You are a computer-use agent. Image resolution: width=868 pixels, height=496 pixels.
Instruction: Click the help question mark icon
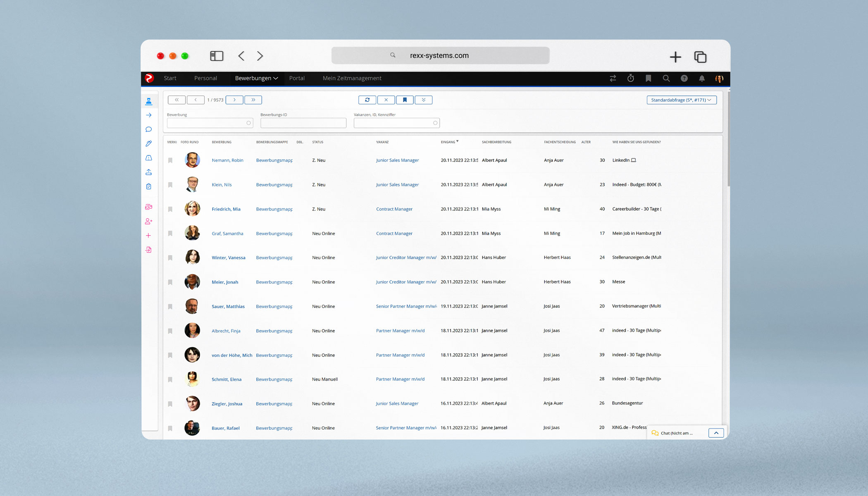tap(684, 78)
